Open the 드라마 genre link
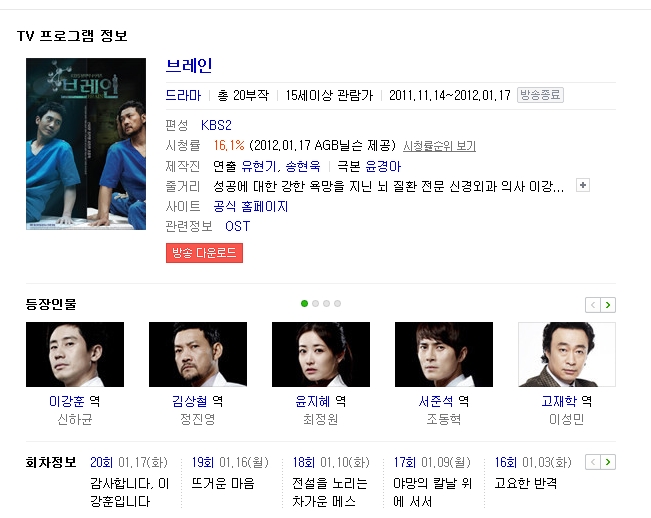 183,95
